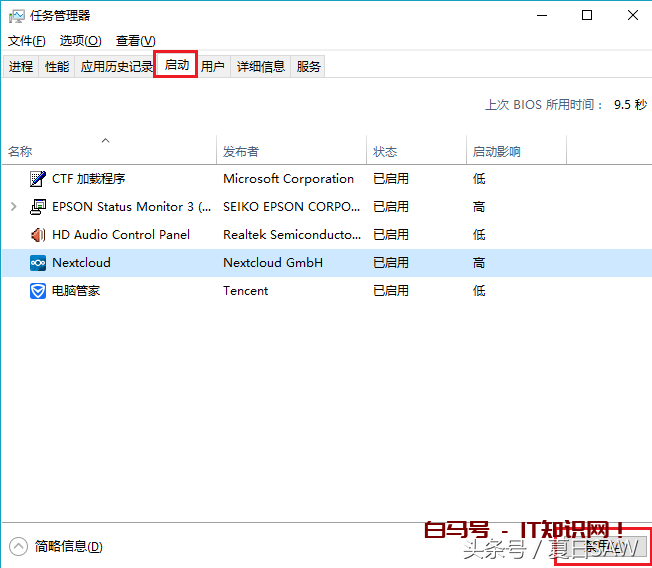Viewport: 652px width, 568px height.
Task: Click the 电脑管家 shield icon
Action: tap(38, 291)
